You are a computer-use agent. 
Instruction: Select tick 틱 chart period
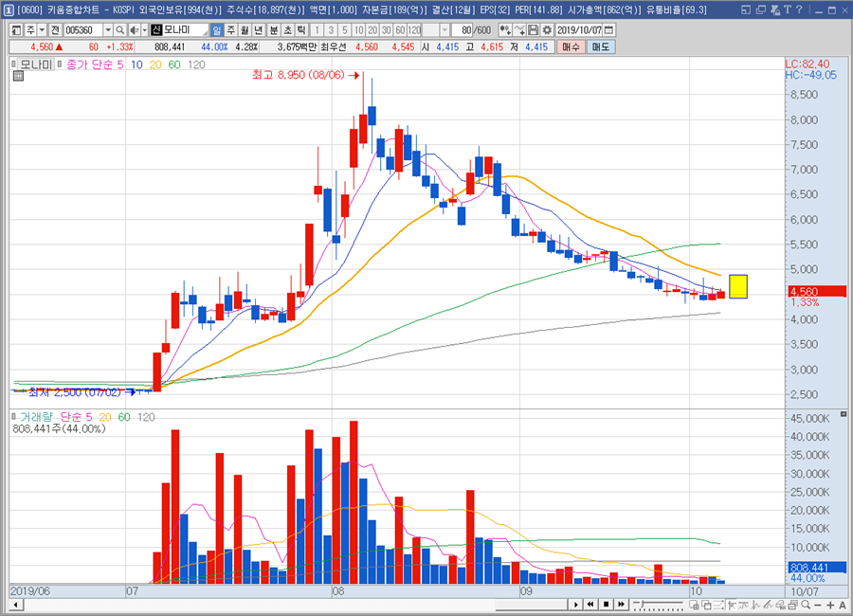click(x=302, y=30)
